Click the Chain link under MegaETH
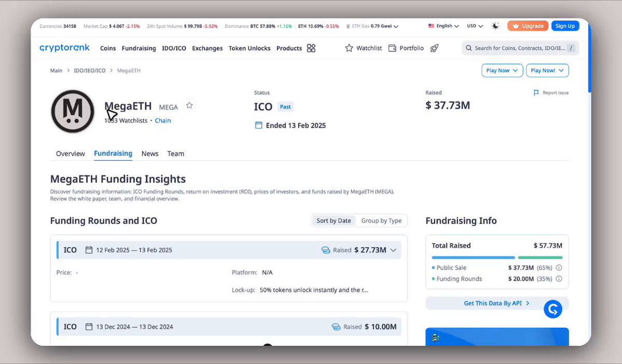Screen dimensions: 622x364 [163, 120]
